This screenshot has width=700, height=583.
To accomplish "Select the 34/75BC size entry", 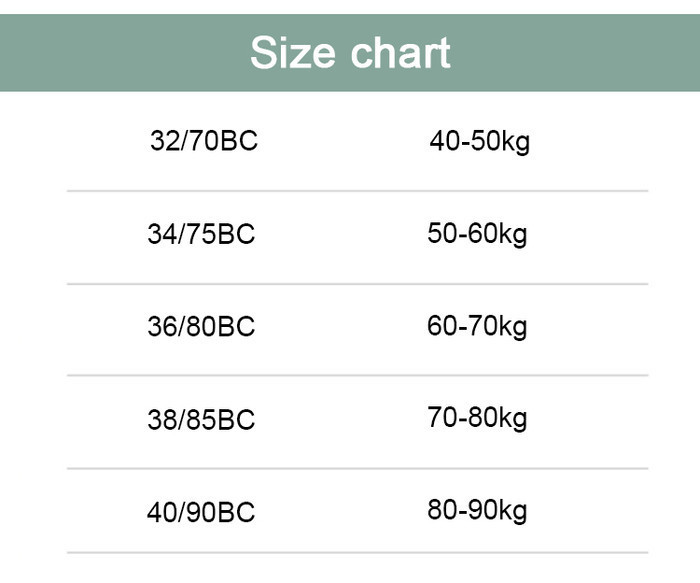I will click(x=201, y=233).
